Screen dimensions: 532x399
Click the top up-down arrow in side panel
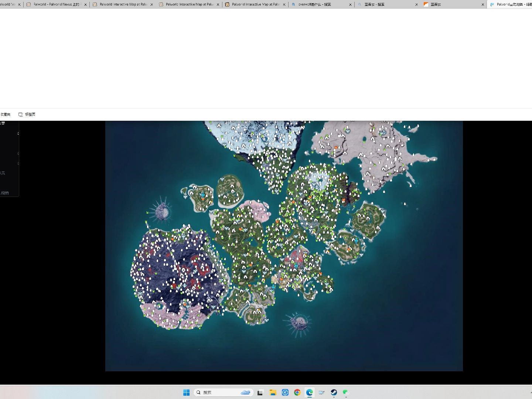[x=18, y=133]
